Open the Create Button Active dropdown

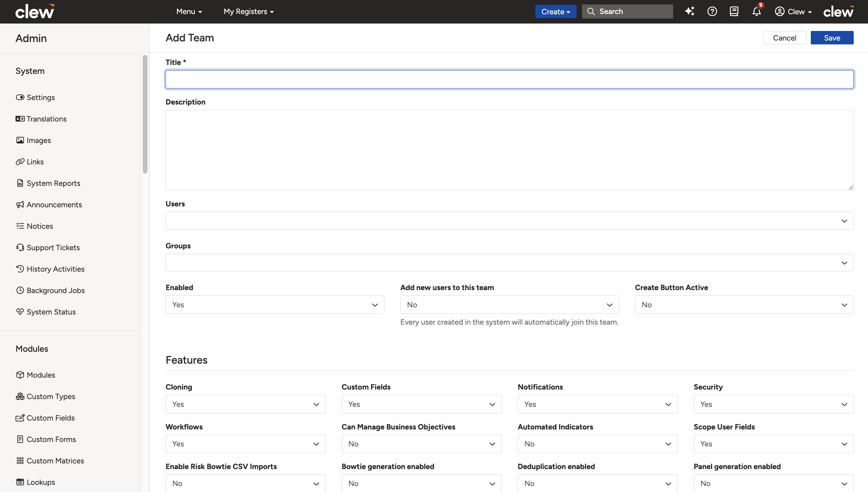(744, 305)
